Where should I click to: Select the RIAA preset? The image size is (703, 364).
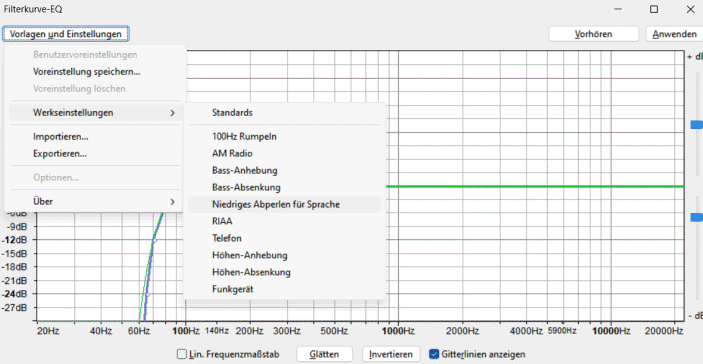[284, 221]
